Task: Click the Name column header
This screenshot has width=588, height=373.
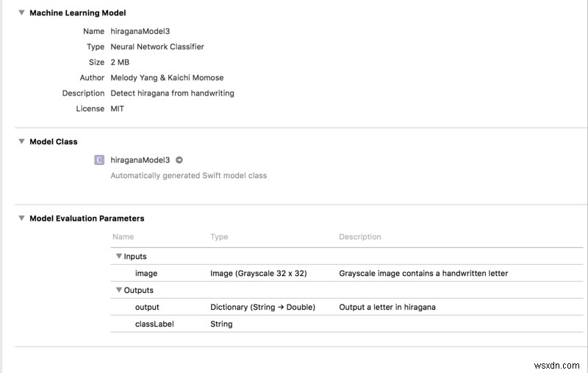Action: point(123,237)
